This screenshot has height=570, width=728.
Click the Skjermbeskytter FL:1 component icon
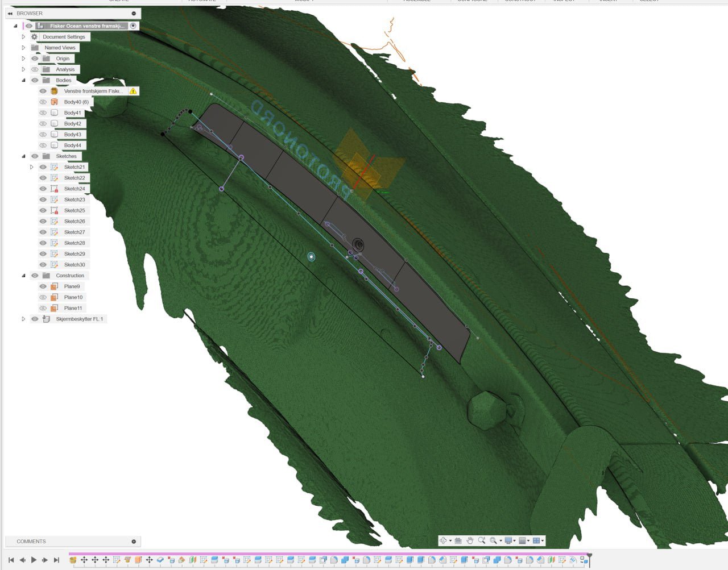pos(46,319)
